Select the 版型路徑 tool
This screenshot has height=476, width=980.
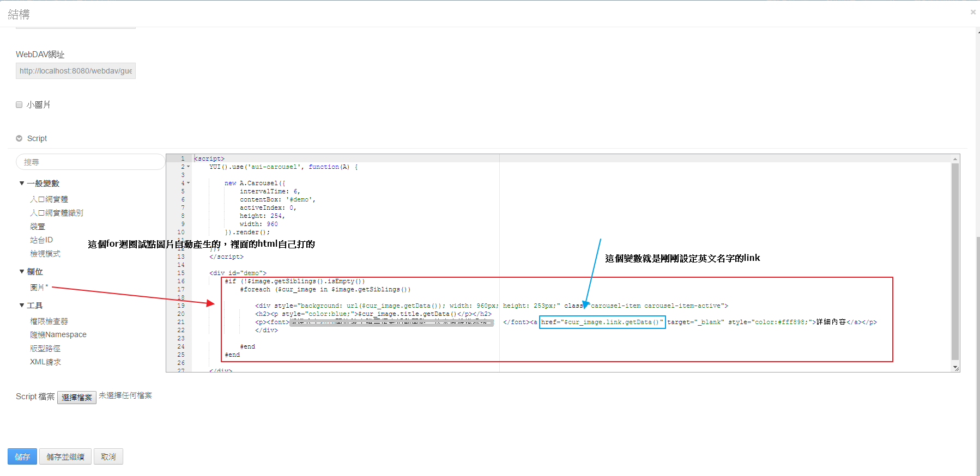[45, 349]
